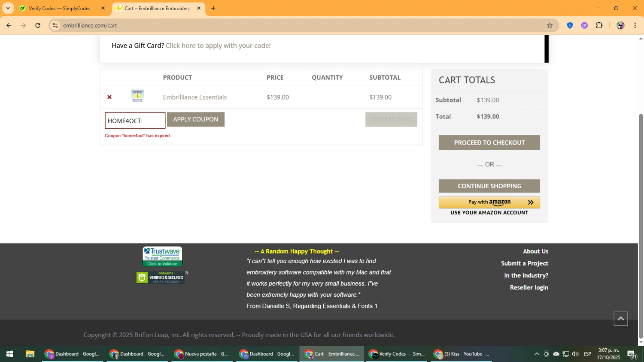Open In the Industry? link
The image size is (644, 362).
point(526,275)
